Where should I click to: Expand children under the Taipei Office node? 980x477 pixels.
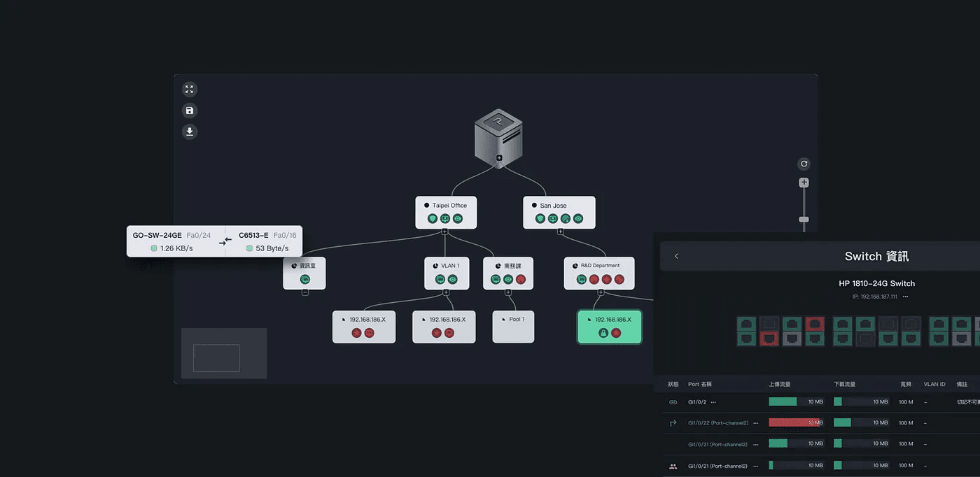(x=444, y=232)
